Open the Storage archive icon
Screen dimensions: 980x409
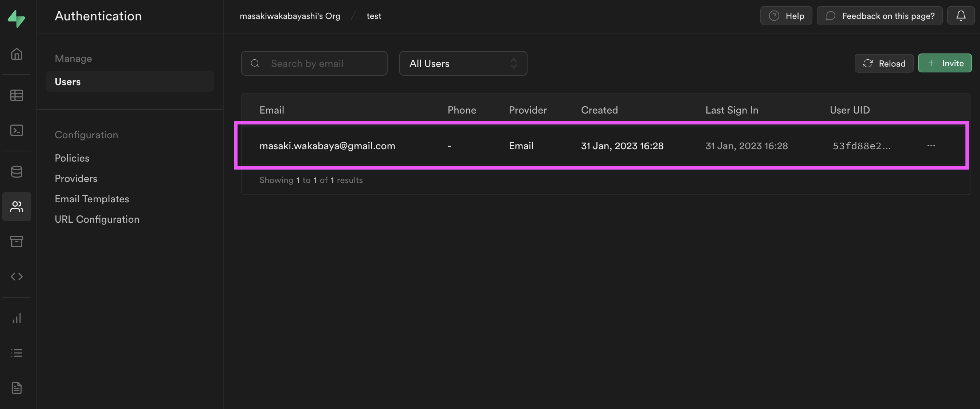(16, 241)
